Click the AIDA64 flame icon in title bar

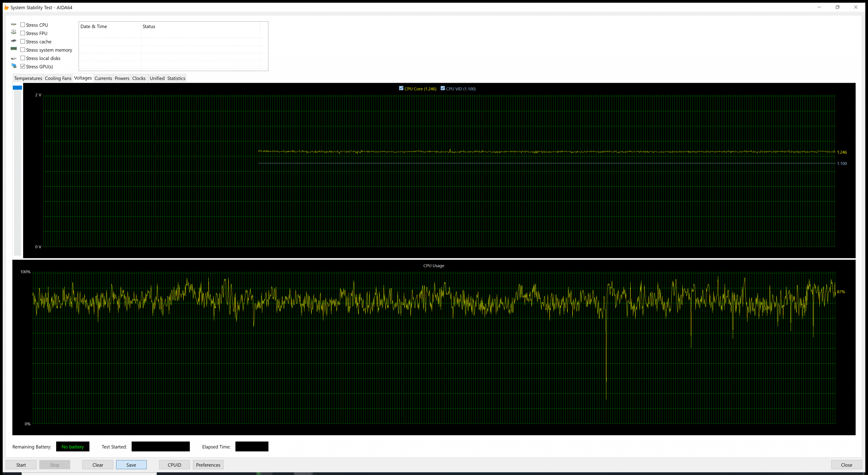tap(6, 7)
